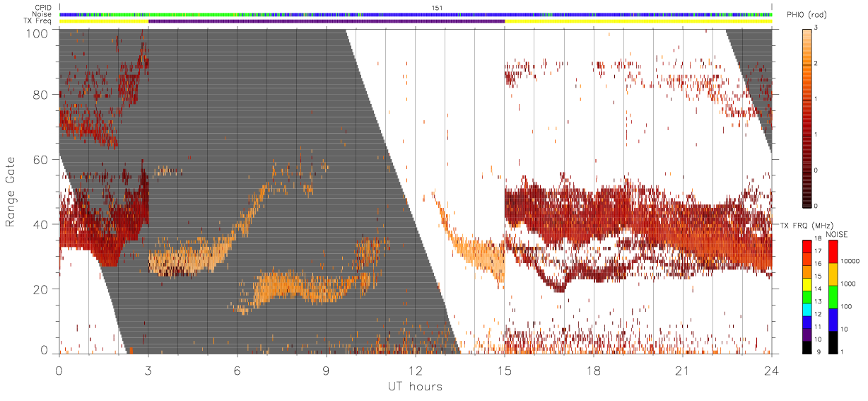The height and width of the screenshot is (401, 868).
Task: Click the PHI0 gradient colorbar
Action: 807,117
